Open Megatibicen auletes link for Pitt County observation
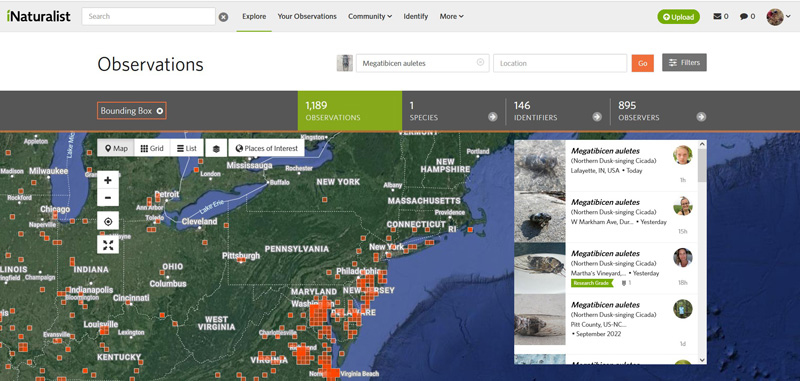800x381 pixels. point(605,304)
